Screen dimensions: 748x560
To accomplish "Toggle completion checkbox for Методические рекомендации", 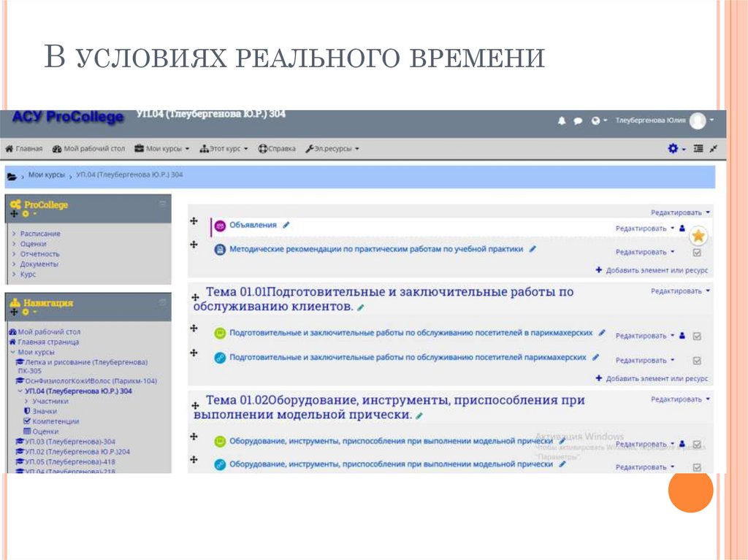I will [697, 253].
